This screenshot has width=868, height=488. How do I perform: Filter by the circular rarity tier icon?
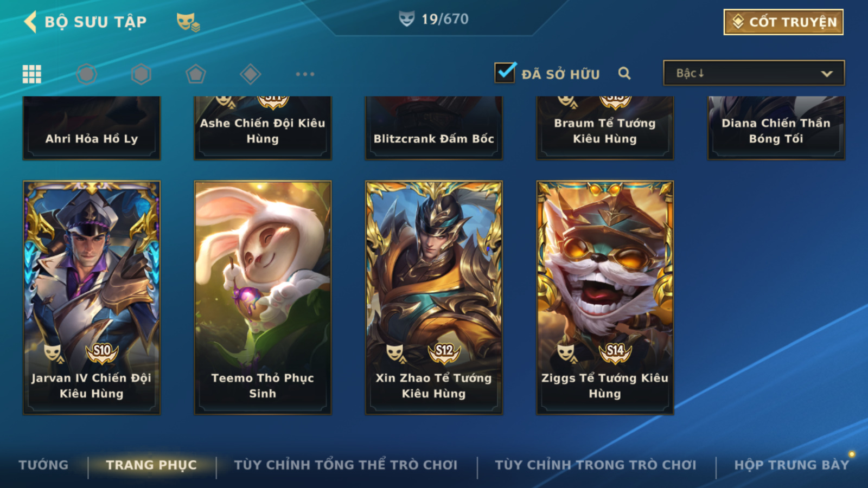click(x=86, y=74)
